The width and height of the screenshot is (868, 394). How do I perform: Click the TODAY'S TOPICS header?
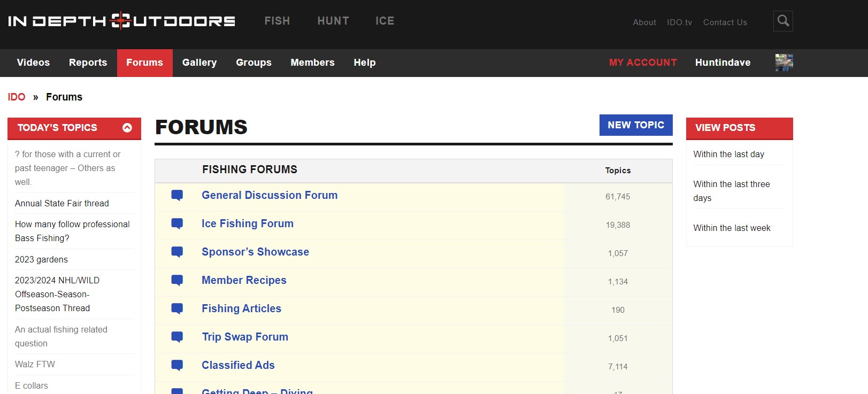[x=74, y=128]
